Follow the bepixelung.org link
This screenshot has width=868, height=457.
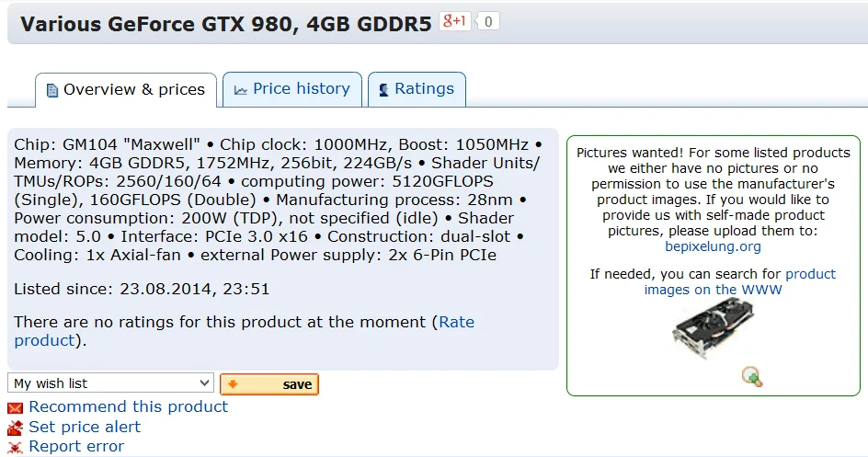point(713,246)
